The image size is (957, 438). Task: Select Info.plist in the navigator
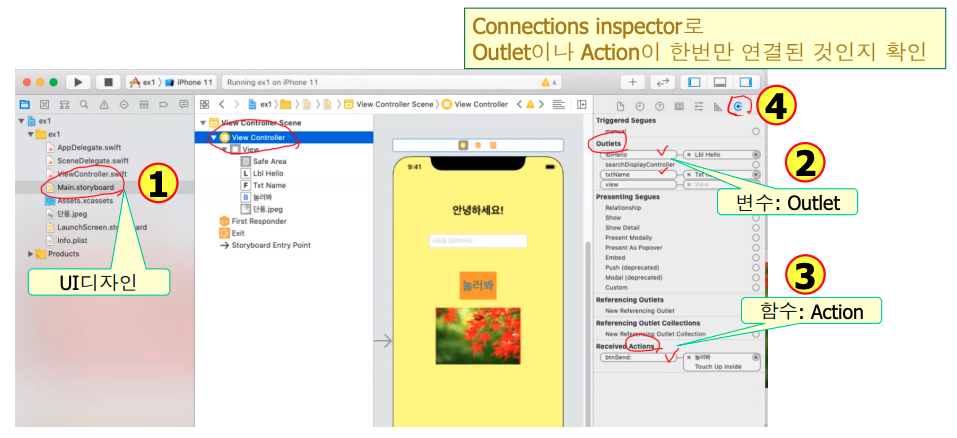click(x=72, y=240)
